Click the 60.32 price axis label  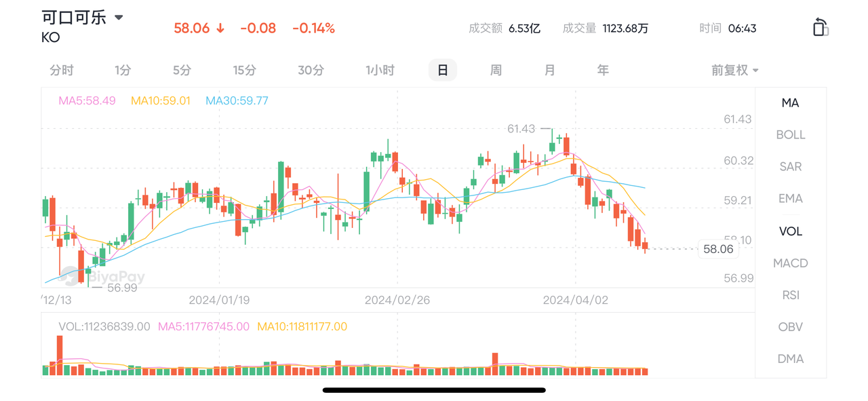[738, 160]
